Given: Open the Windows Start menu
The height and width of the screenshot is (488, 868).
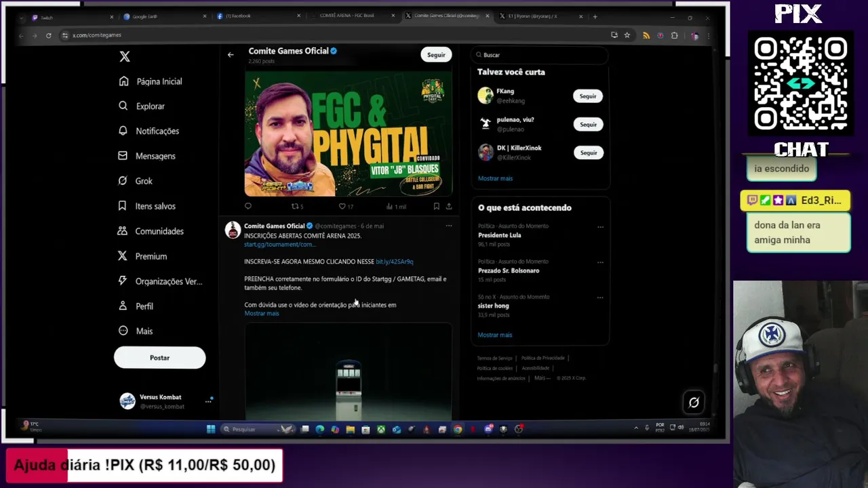Looking at the screenshot, I should (x=211, y=429).
